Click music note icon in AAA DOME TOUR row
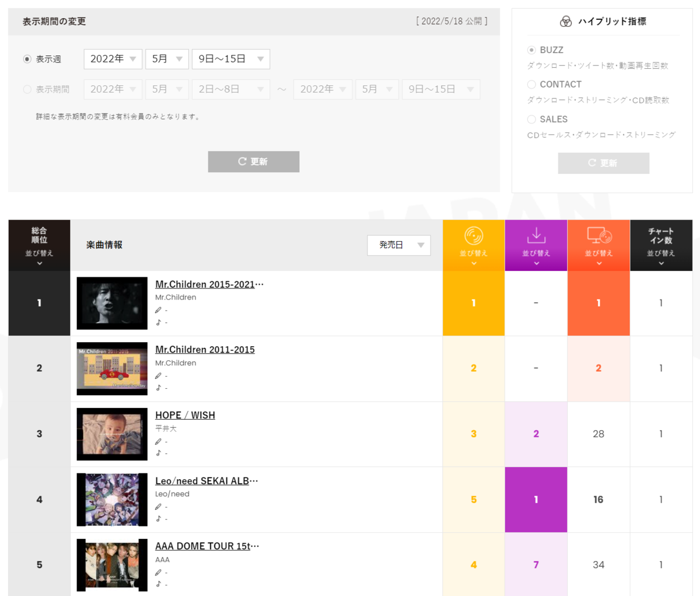This screenshot has height=596, width=700. (x=158, y=584)
